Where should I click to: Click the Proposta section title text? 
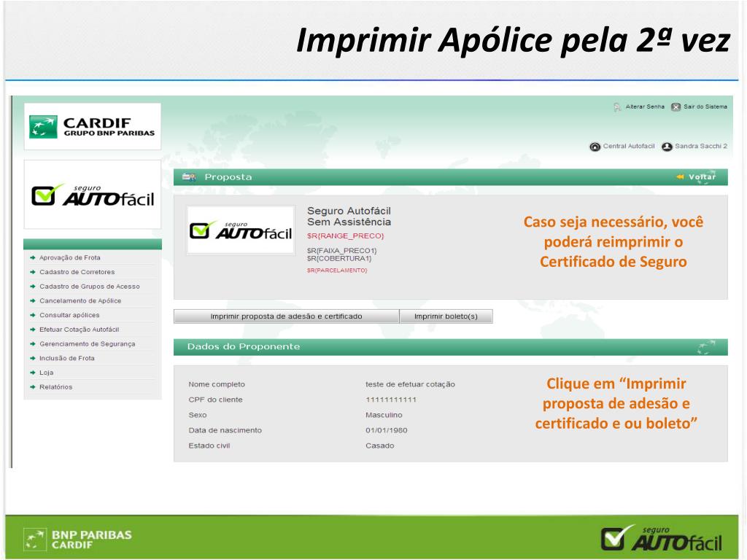(228, 177)
